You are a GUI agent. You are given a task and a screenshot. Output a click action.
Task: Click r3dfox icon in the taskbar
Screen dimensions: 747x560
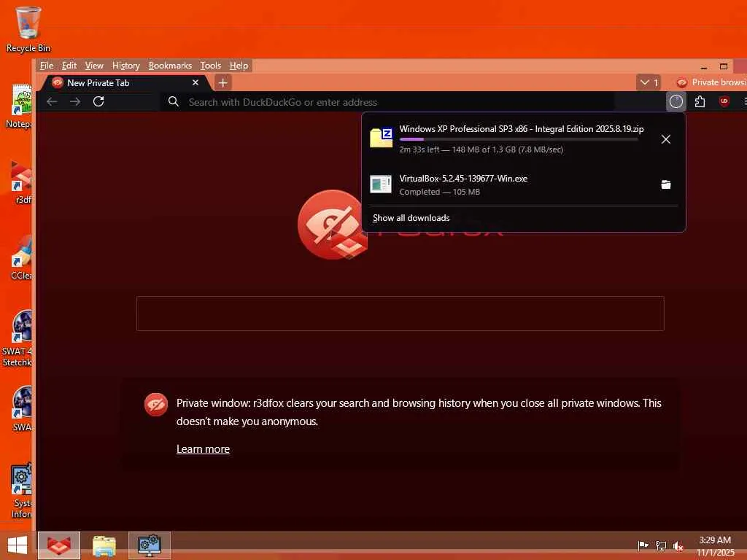tap(59, 545)
